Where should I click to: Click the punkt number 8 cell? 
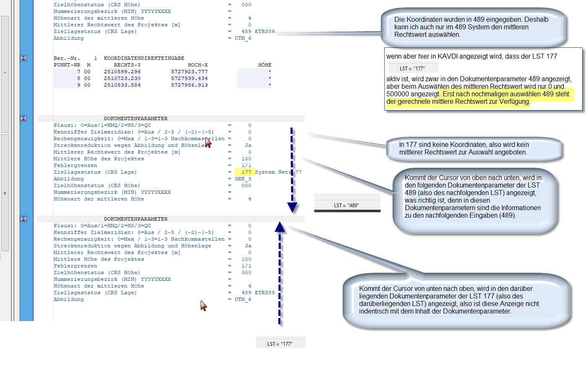78,78
